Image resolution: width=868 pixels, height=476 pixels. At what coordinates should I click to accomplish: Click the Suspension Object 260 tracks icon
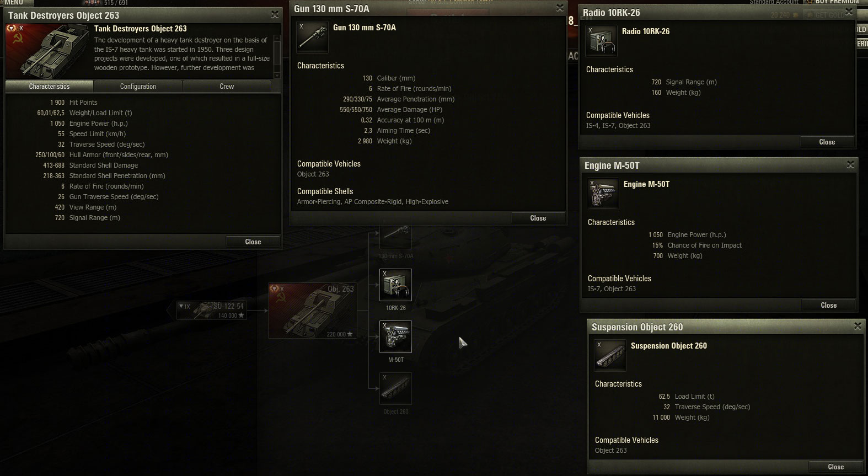[x=610, y=355]
